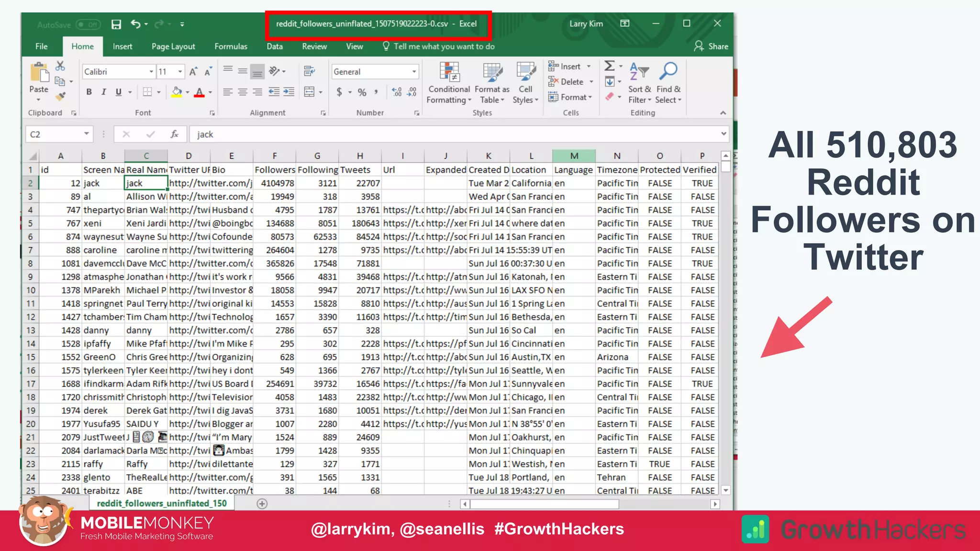Image resolution: width=980 pixels, height=551 pixels.
Task: Click the Fill down icon
Action: pyautogui.click(x=610, y=81)
